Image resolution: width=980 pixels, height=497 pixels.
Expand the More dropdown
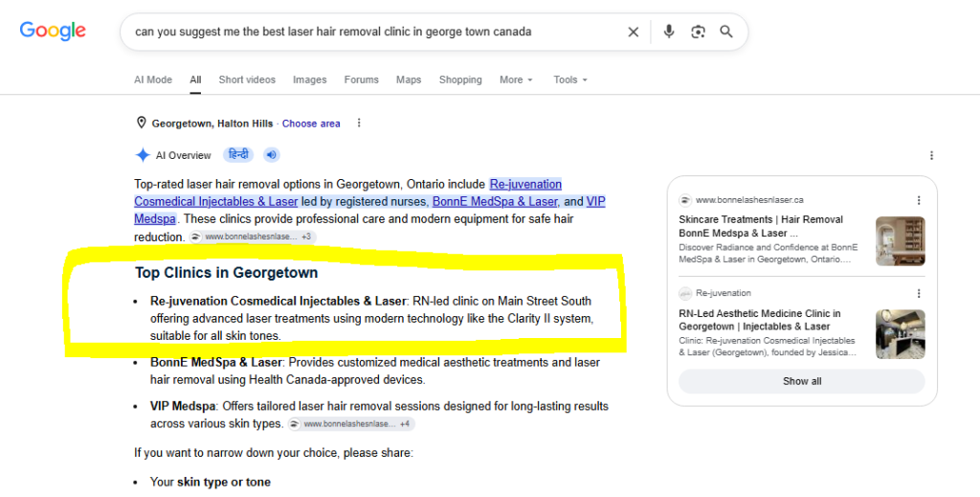(x=516, y=80)
